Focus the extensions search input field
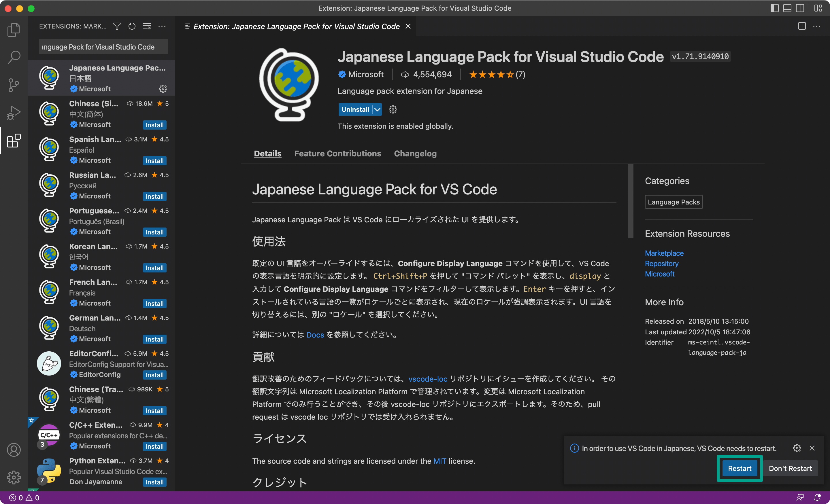The height and width of the screenshot is (504, 830). pyautogui.click(x=103, y=47)
